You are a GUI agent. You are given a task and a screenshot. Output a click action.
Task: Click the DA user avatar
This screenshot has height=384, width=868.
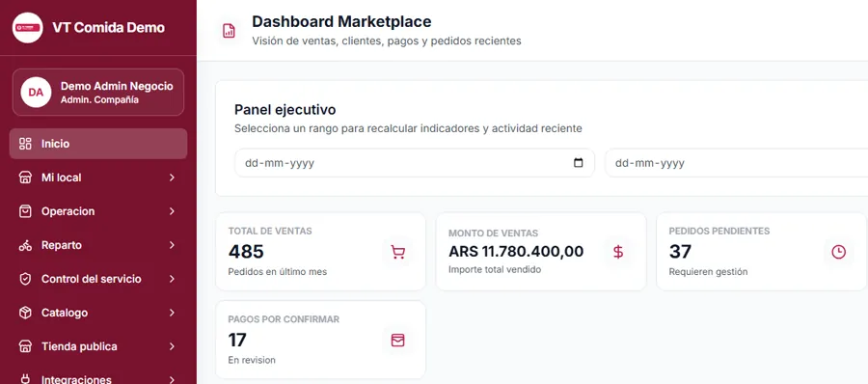36,92
